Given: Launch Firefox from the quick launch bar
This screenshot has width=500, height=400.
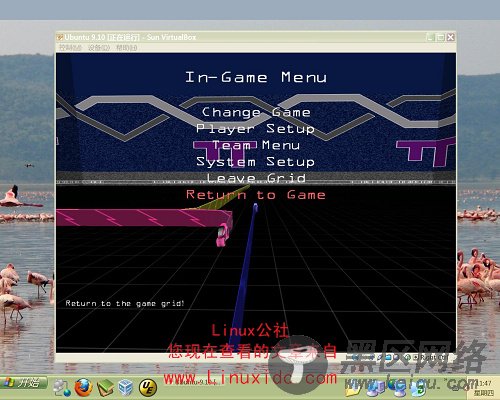Looking at the screenshot, I should click(83, 388).
